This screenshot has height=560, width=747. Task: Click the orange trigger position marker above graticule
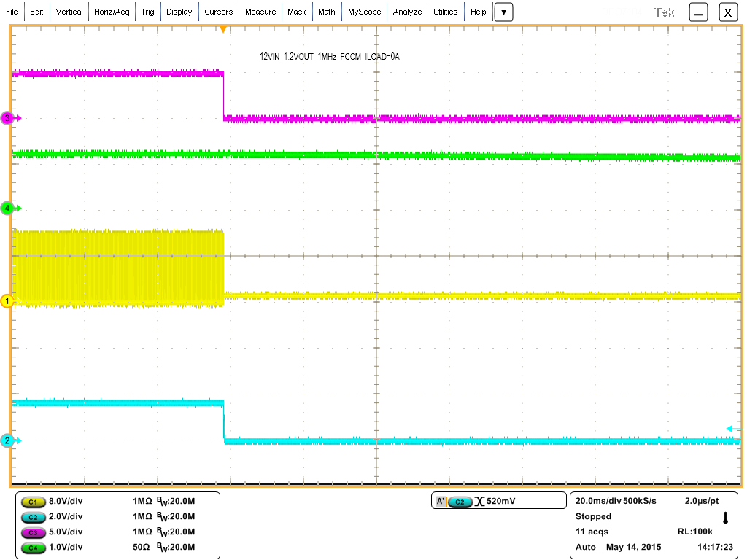[225, 31]
